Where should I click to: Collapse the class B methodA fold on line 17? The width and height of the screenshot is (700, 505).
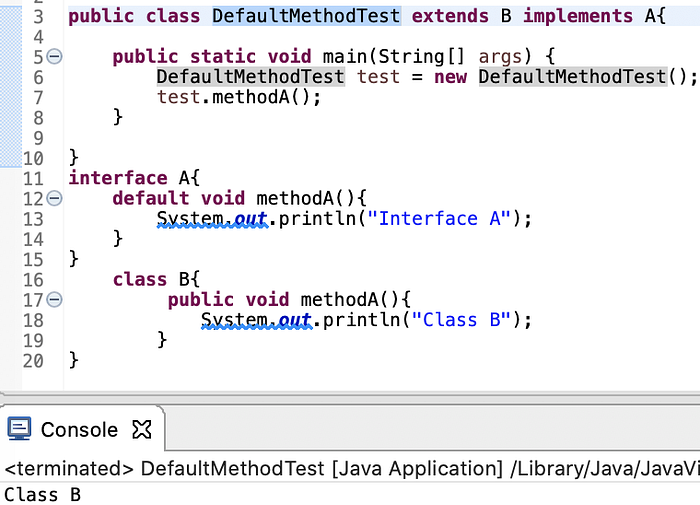click(x=54, y=300)
